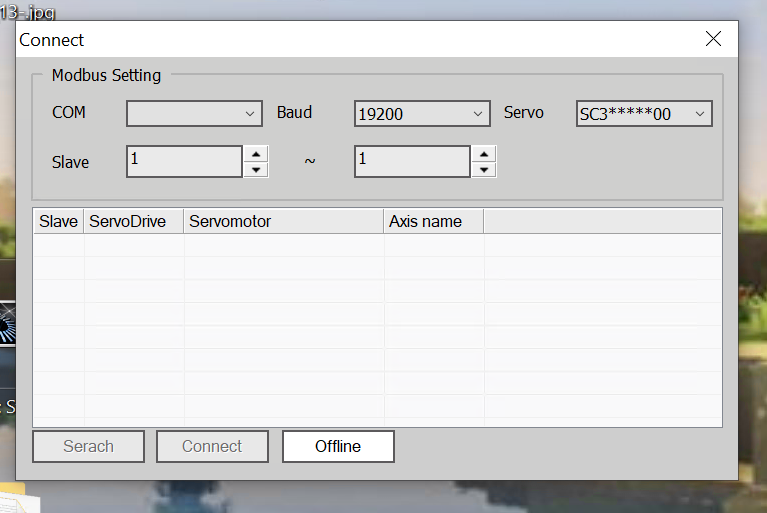767x513 pixels.
Task: Expand the Baud rate dropdown showing 19200
Action: tap(422, 114)
